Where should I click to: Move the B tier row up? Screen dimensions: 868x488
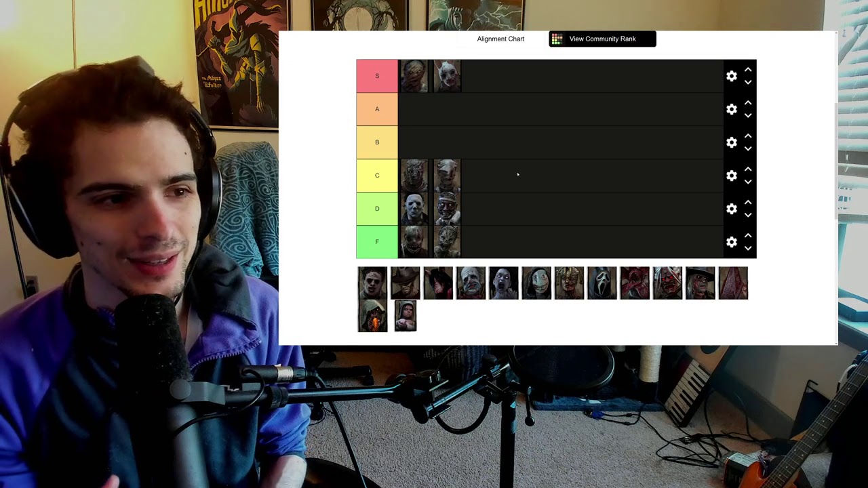pos(748,136)
